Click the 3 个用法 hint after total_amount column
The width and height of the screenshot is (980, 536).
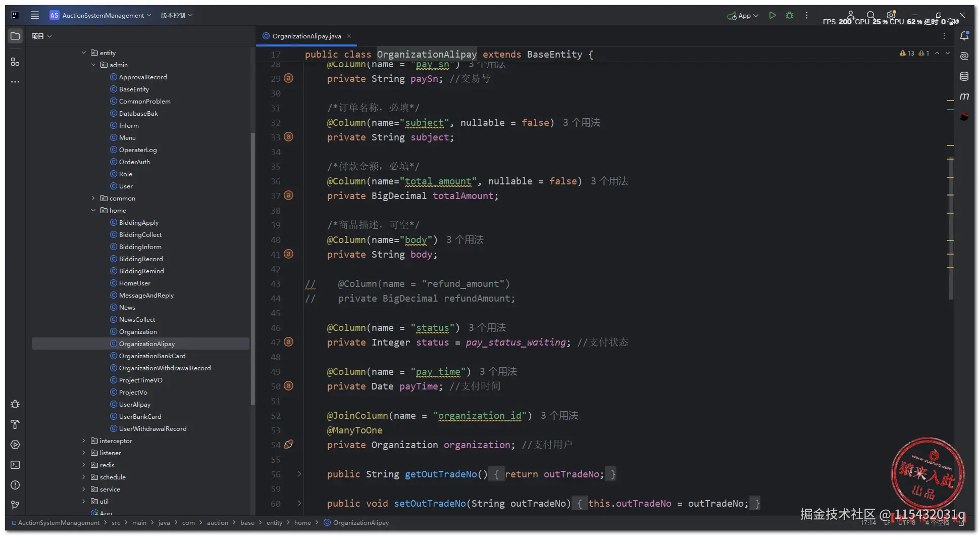[x=609, y=181]
